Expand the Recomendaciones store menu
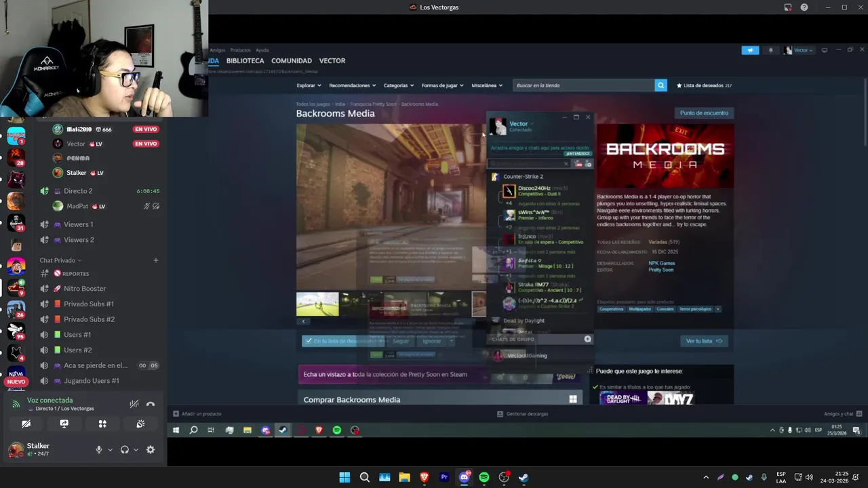Viewport: 868px width, 488px height. 352,85
